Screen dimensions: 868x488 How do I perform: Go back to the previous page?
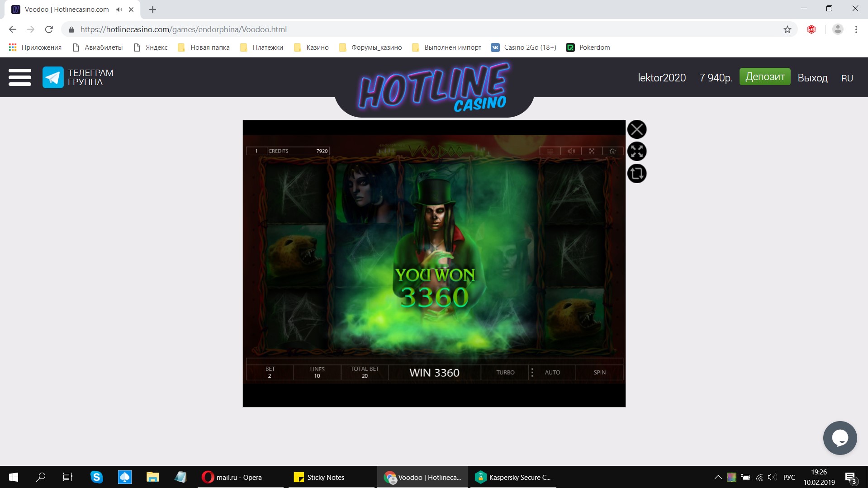13,29
